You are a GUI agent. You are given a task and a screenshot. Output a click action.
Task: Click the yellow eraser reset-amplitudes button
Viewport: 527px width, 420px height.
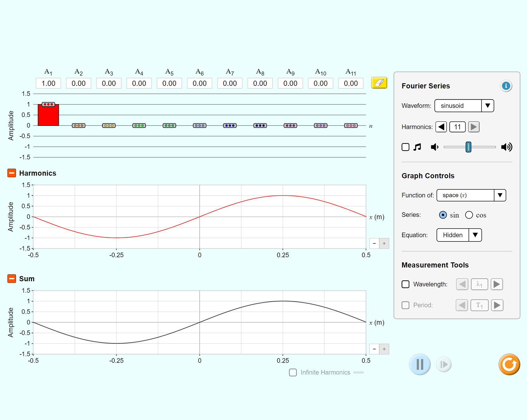pyautogui.click(x=379, y=83)
